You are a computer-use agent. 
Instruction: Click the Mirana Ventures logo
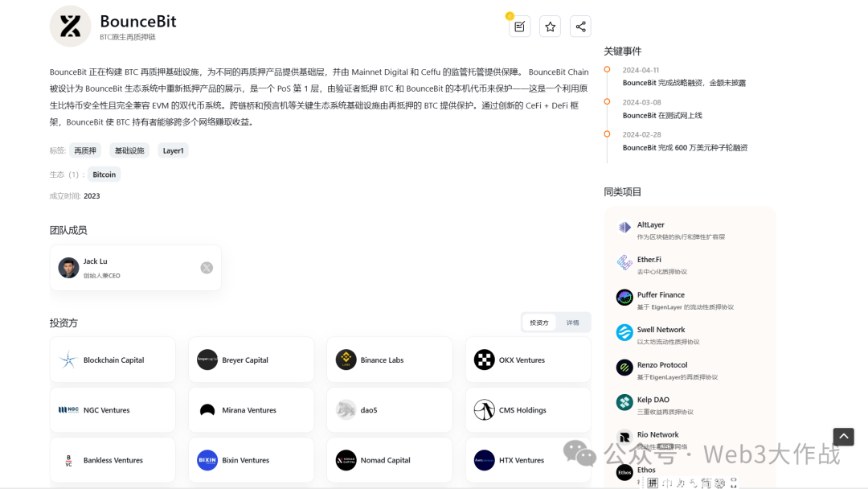coord(207,410)
